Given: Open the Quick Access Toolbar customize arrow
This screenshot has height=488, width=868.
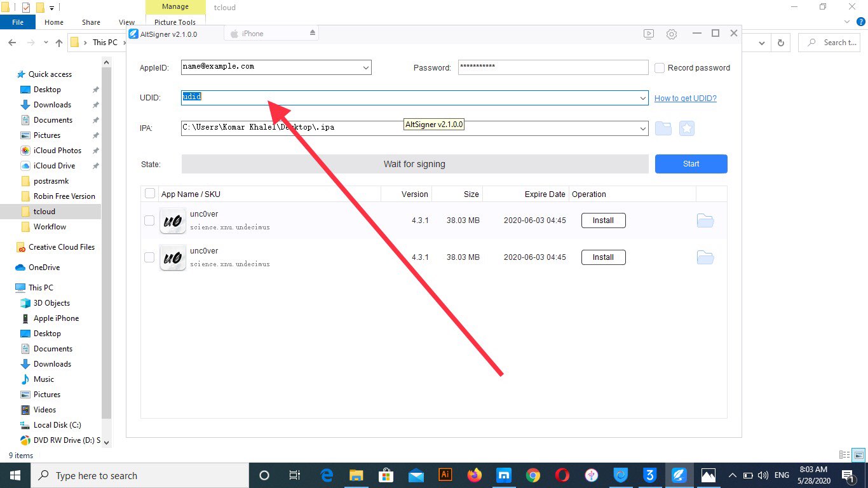Looking at the screenshot, I should pos(52,8).
